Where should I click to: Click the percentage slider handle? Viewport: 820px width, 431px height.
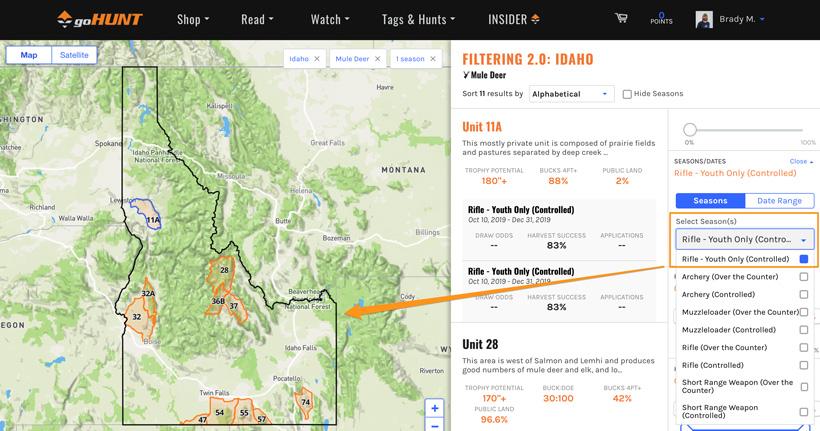point(689,129)
